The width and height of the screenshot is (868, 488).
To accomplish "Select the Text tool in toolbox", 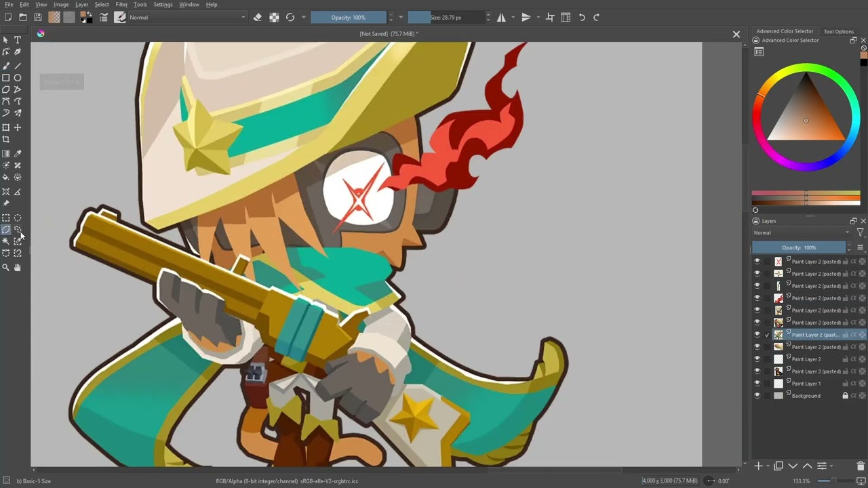I will tap(18, 40).
